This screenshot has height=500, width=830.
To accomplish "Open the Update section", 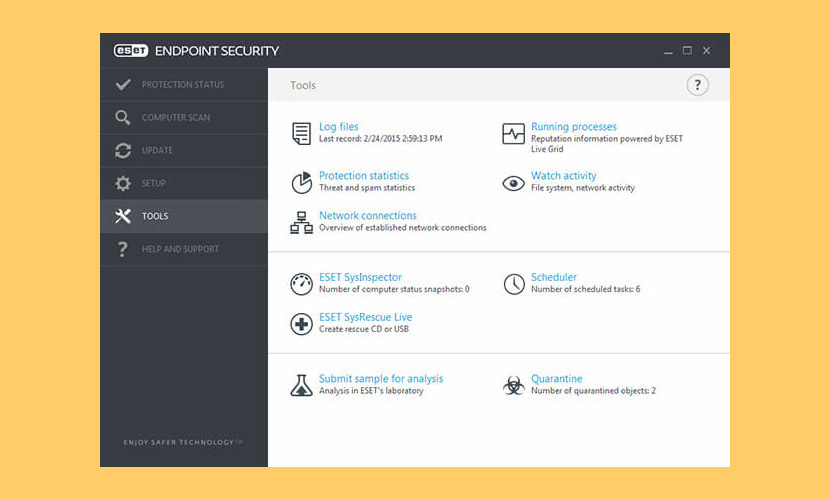I will [184, 150].
